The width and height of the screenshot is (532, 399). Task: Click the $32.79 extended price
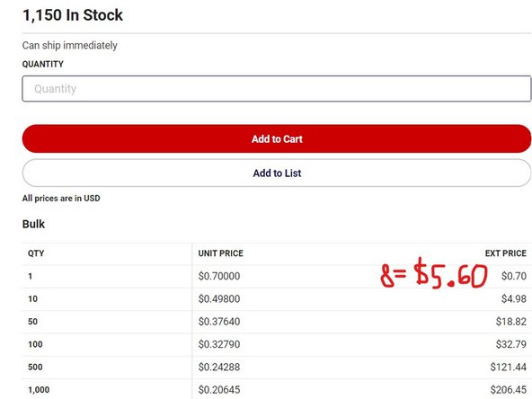pyautogui.click(x=511, y=344)
